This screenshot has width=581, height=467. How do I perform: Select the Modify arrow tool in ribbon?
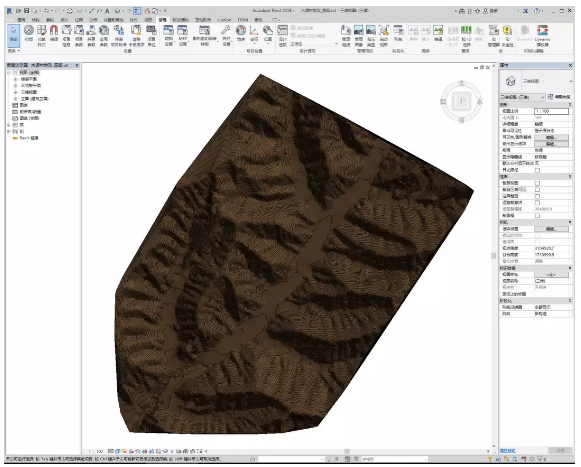[13, 34]
